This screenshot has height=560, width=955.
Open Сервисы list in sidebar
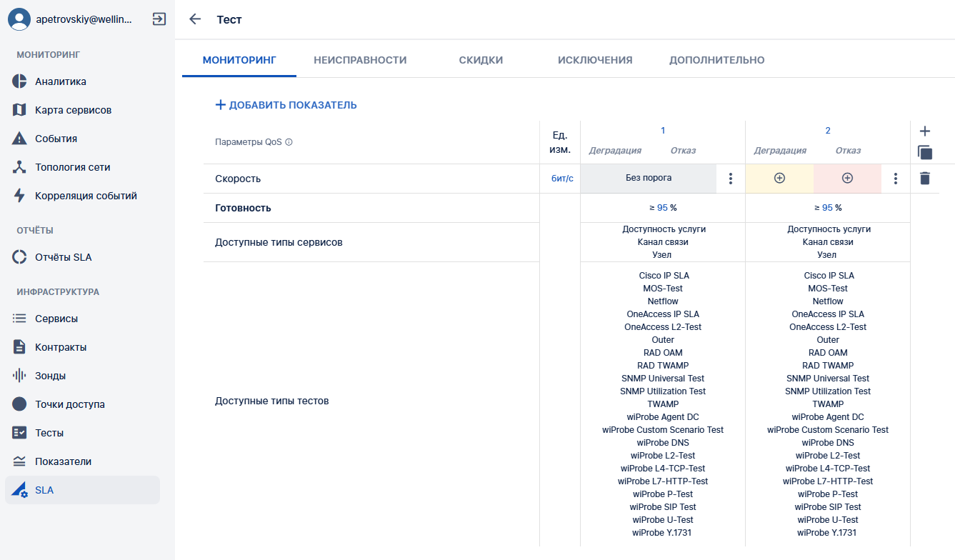pyautogui.click(x=82, y=319)
